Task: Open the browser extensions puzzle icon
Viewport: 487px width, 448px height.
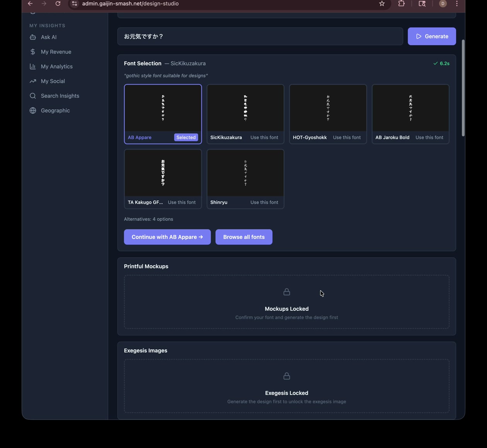Action: tap(401, 3)
